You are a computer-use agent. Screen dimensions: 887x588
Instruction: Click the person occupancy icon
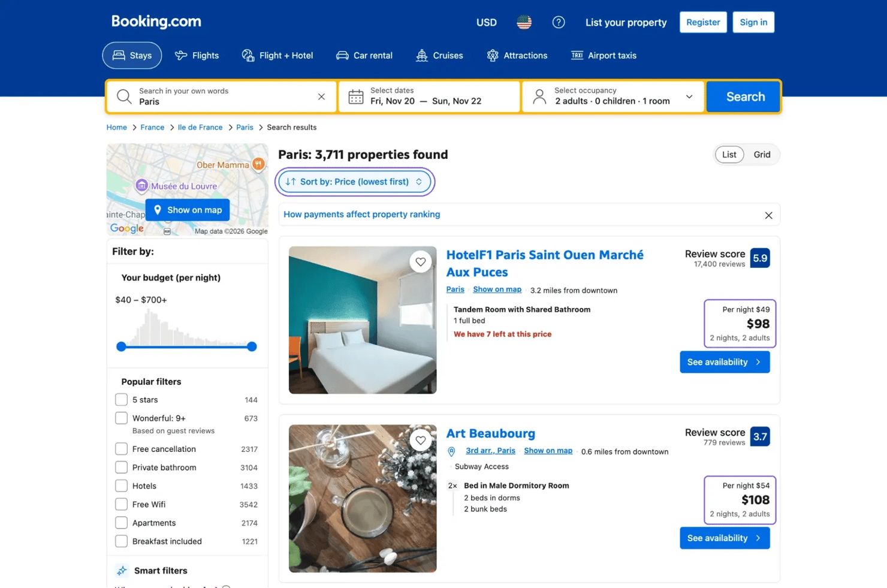click(x=539, y=97)
